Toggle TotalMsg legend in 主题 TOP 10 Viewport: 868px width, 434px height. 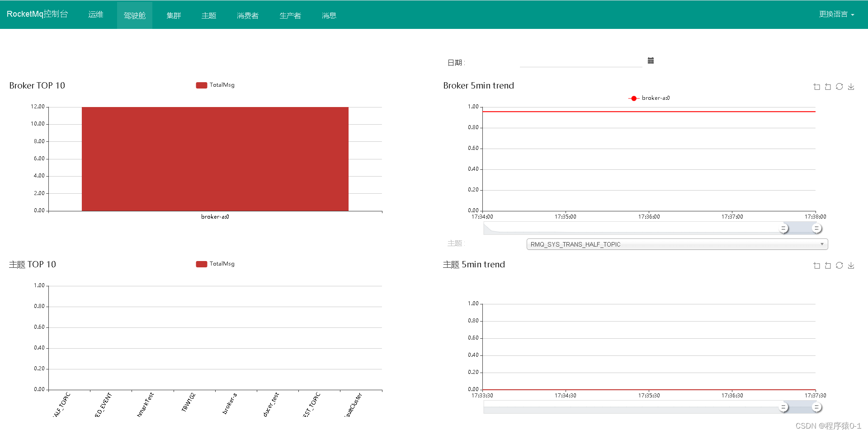(215, 264)
